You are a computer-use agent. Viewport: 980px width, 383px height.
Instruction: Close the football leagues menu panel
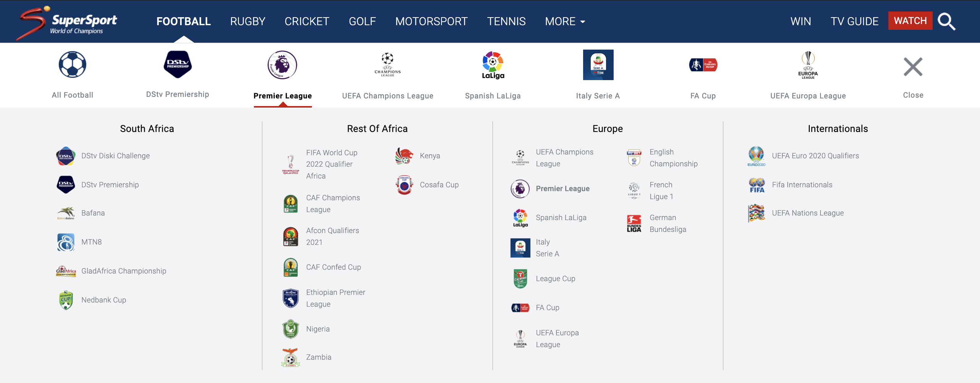coord(913,68)
